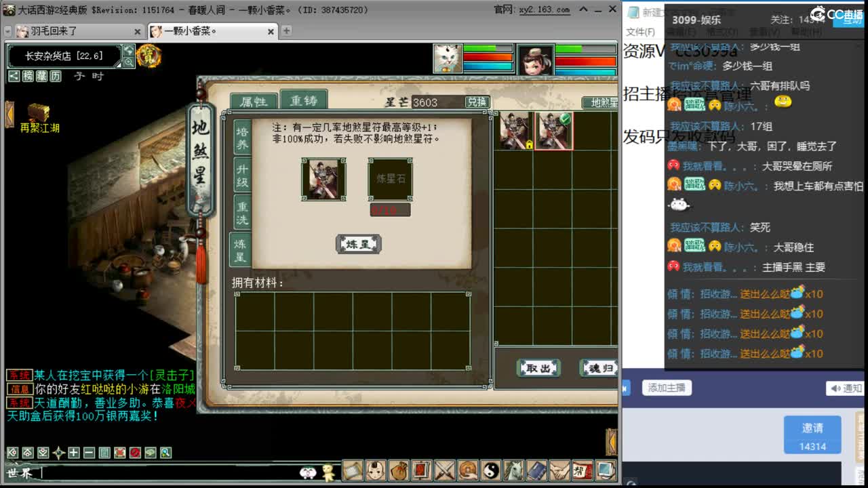Viewport: 868px width, 488px height.
Task: Open the 再聚江湖 treasure chest
Action: [x=39, y=117]
